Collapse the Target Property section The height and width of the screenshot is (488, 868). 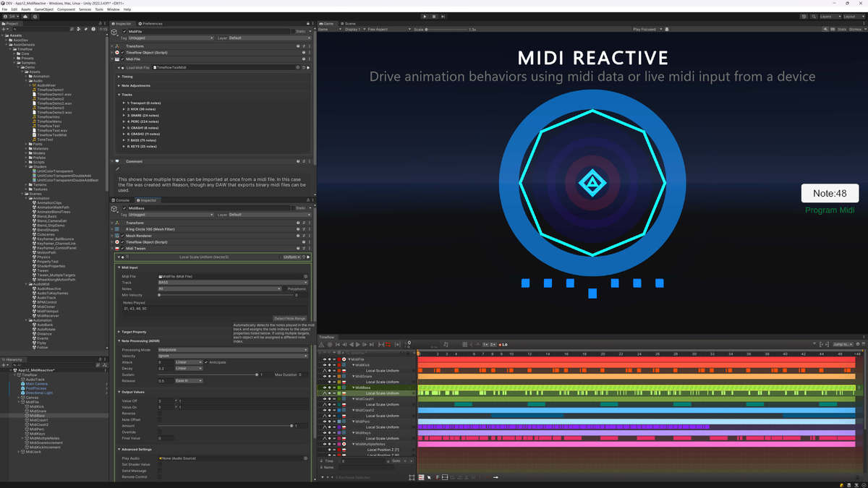pyautogui.click(x=119, y=332)
